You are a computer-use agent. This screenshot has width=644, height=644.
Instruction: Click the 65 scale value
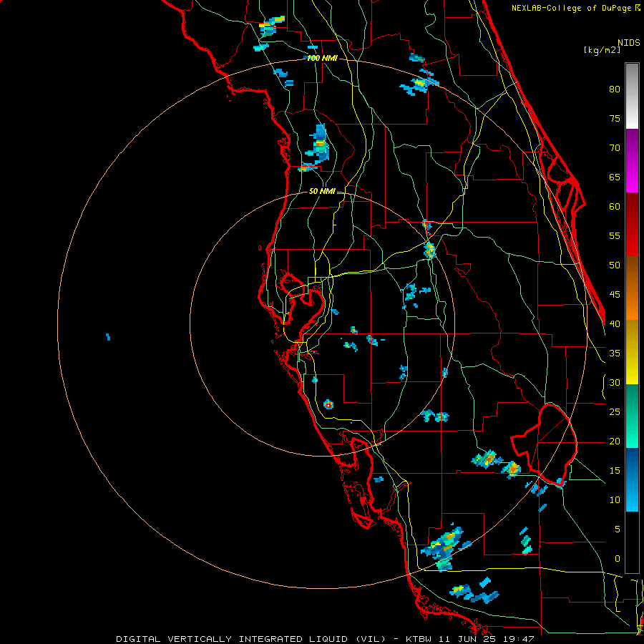coord(615,177)
